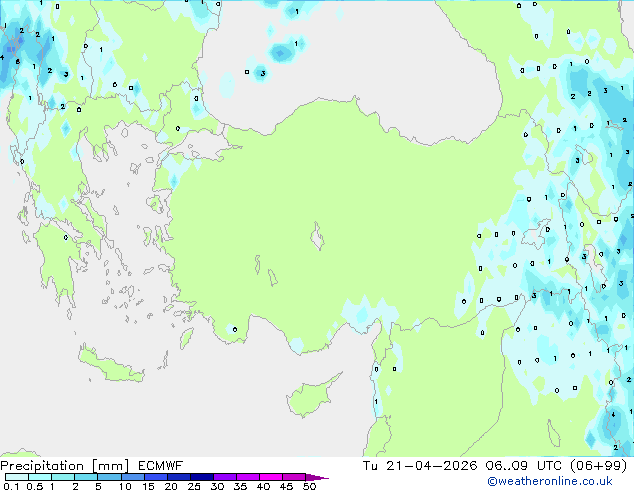Viewport: 634px width, 490px height.
Task: Click the 30–35 mm purple legend swatch
Action: (x=225, y=477)
